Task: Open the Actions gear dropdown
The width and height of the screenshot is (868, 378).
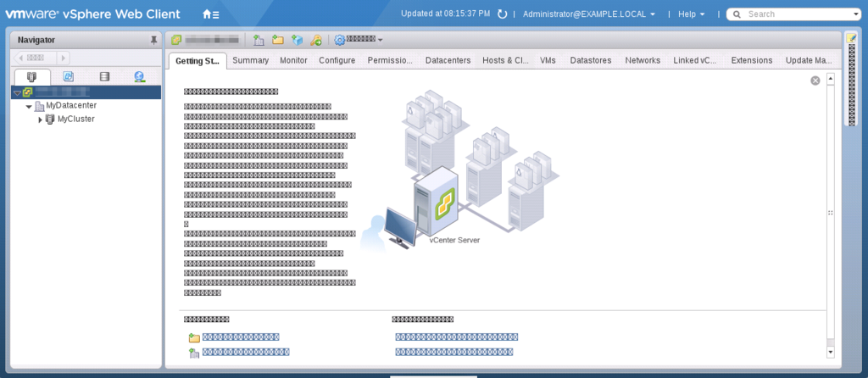Action: (x=359, y=40)
